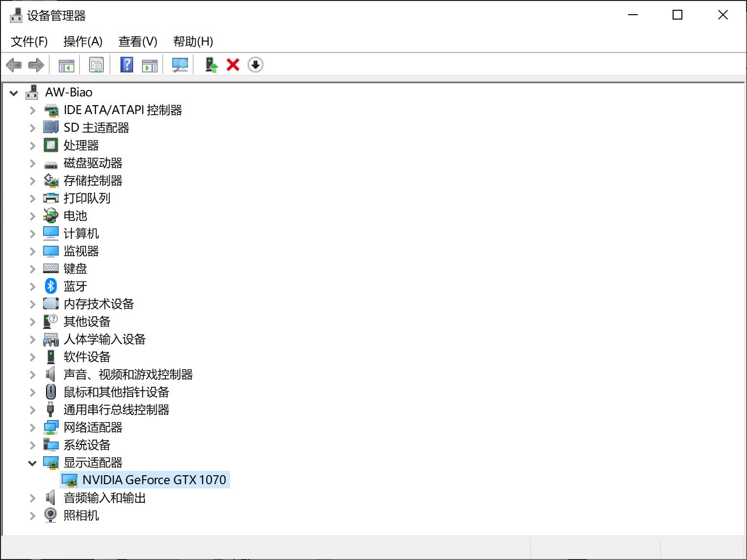Click the Back arrow toolbar icon

[14, 65]
